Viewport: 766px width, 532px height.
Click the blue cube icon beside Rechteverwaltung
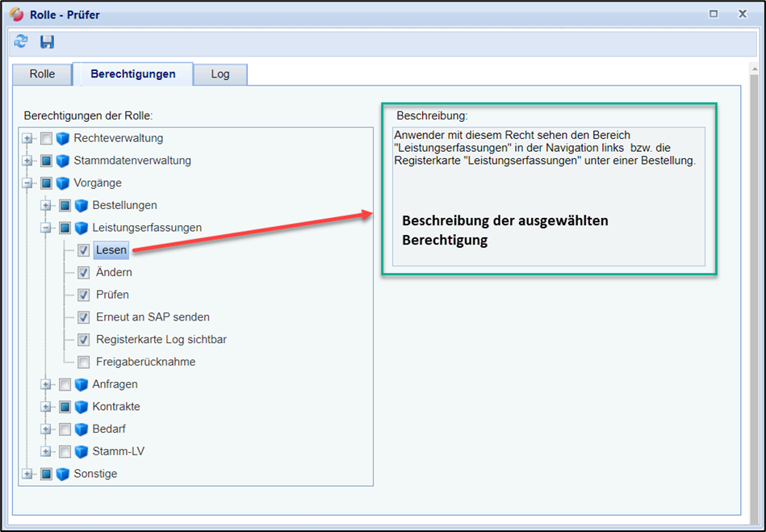point(63,138)
